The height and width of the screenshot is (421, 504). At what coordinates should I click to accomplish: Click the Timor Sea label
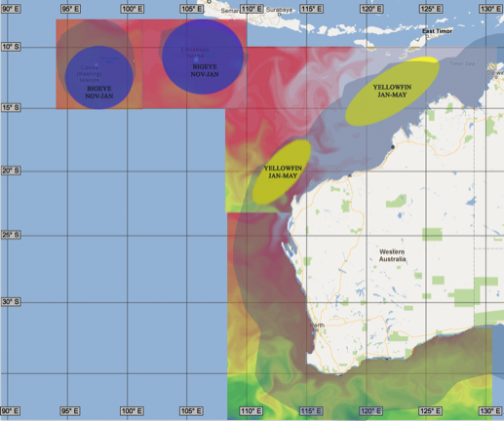pyautogui.click(x=462, y=63)
